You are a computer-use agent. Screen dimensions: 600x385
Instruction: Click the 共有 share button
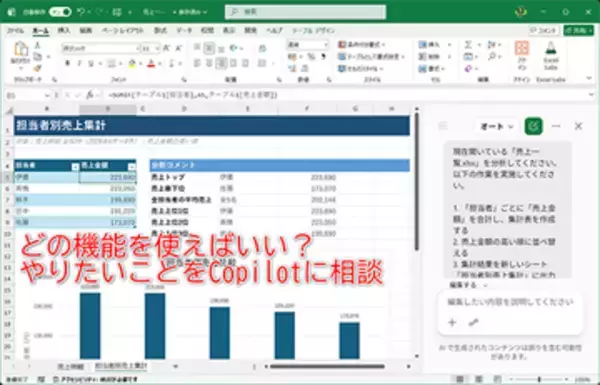click(578, 31)
